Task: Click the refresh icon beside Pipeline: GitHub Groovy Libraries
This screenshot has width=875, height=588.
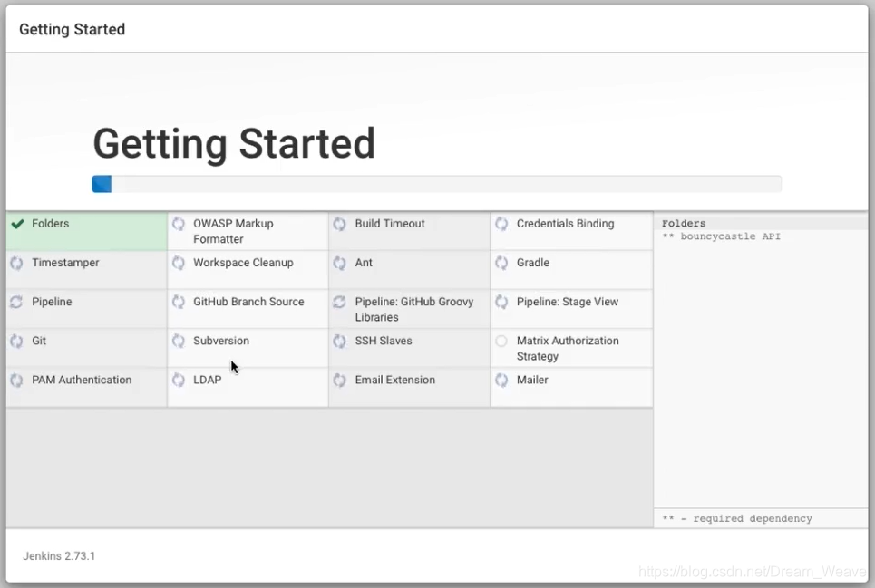Action: tap(340, 302)
